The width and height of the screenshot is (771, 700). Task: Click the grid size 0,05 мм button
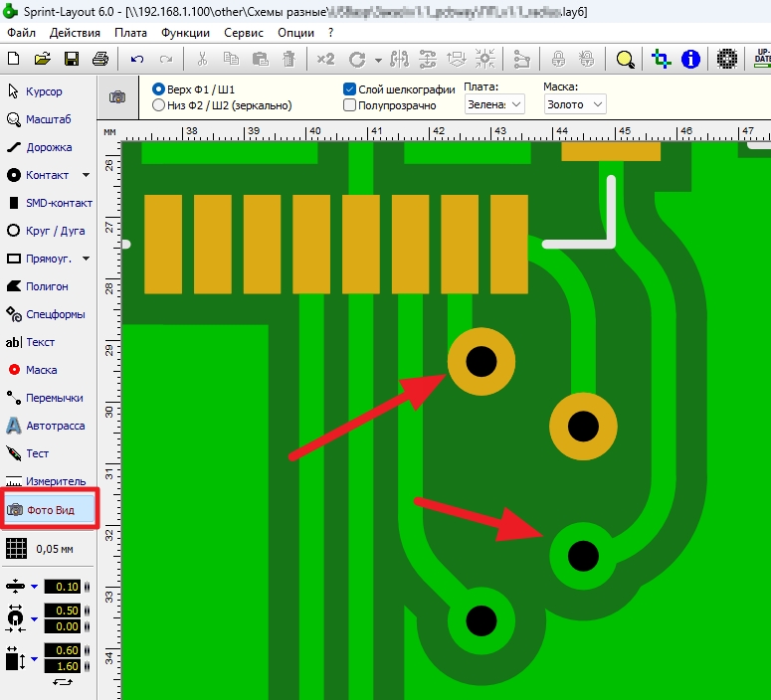click(41, 549)
